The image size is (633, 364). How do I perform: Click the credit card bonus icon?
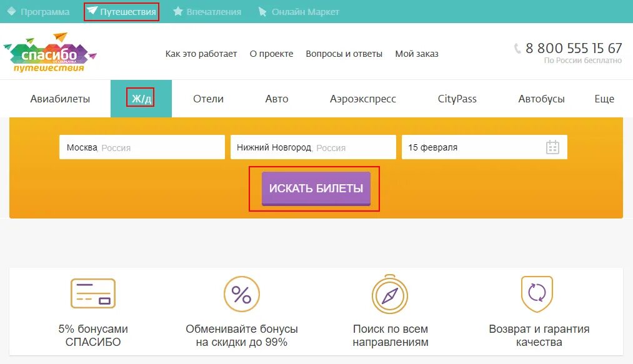(x=93, y=293)
